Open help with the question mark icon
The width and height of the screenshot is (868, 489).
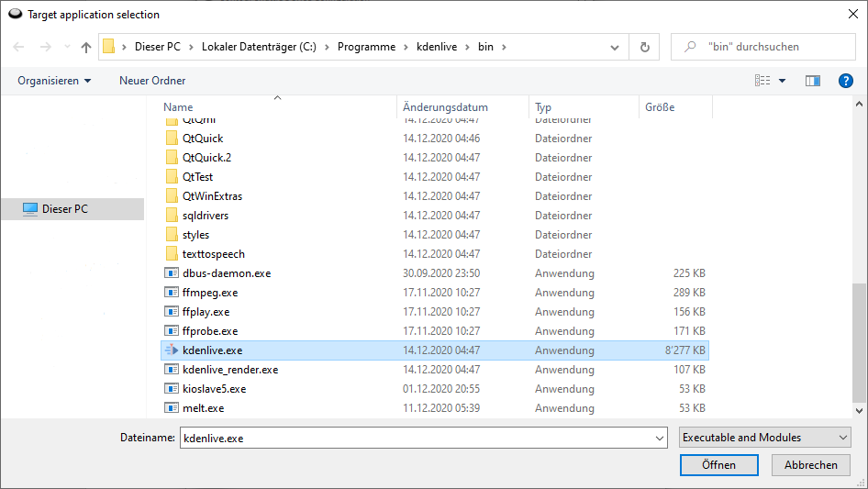click(845, 81)
